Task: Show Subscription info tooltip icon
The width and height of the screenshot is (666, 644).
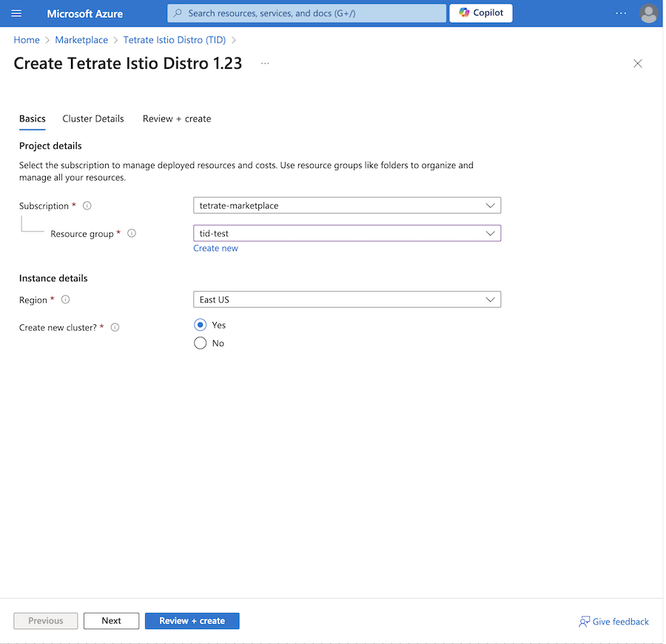Action: click(x=87, y=206)
